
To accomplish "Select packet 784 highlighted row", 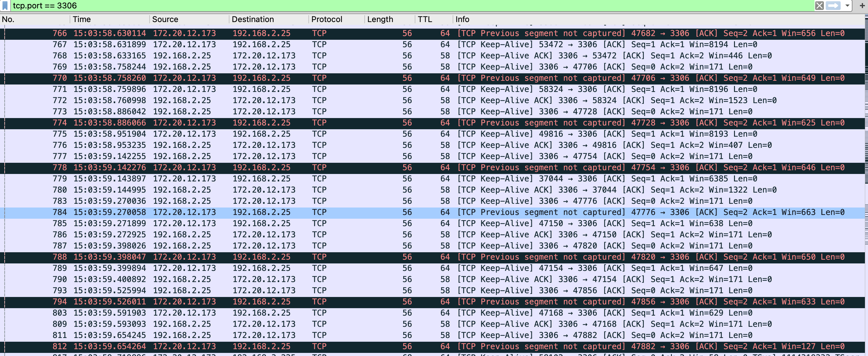I will coord(337,212).
